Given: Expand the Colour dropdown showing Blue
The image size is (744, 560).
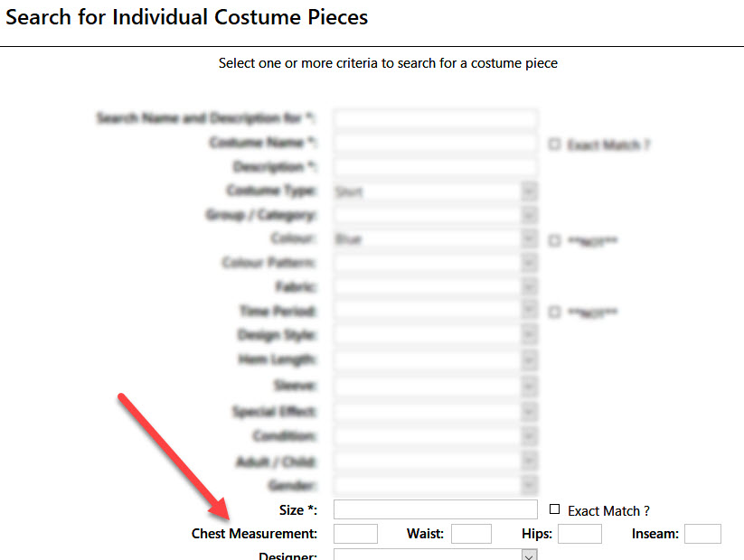Looking at the screenshot, I should [435, 239].
